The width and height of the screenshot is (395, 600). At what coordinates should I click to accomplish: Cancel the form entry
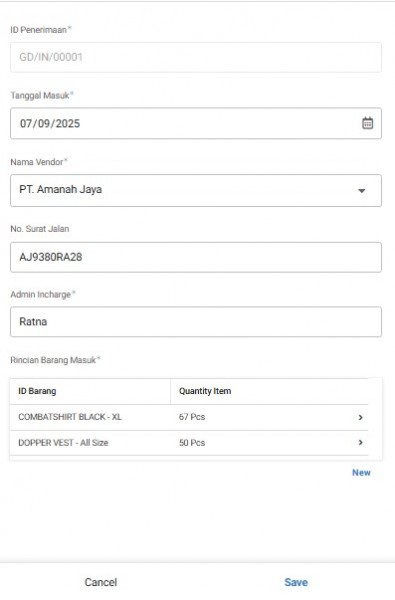[x=101, y=582]
